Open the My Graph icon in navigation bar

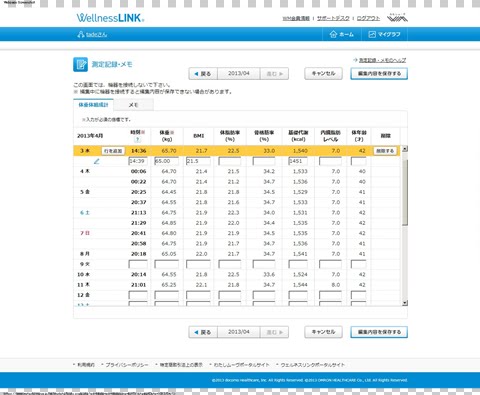click(x=372, y=34)
